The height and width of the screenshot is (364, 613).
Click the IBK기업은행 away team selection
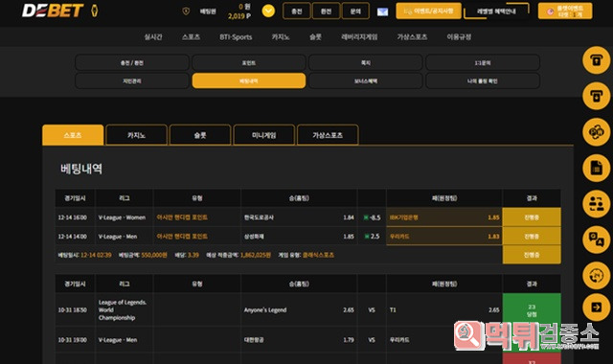point(444,217)
